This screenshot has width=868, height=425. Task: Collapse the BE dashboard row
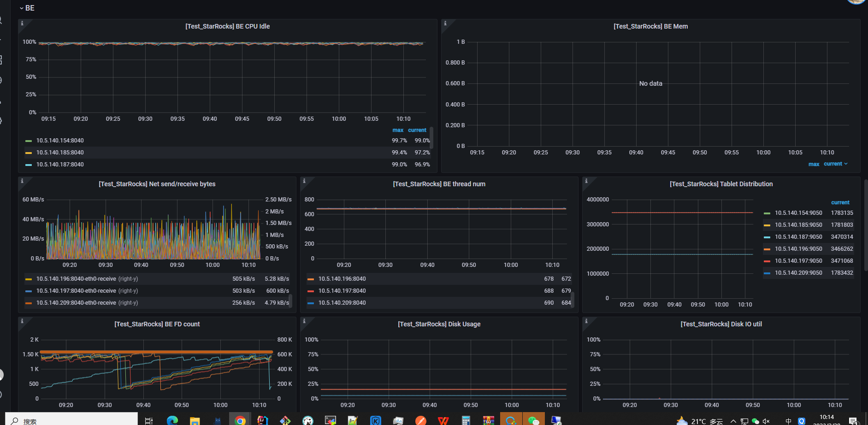click(x=27, y=8)
